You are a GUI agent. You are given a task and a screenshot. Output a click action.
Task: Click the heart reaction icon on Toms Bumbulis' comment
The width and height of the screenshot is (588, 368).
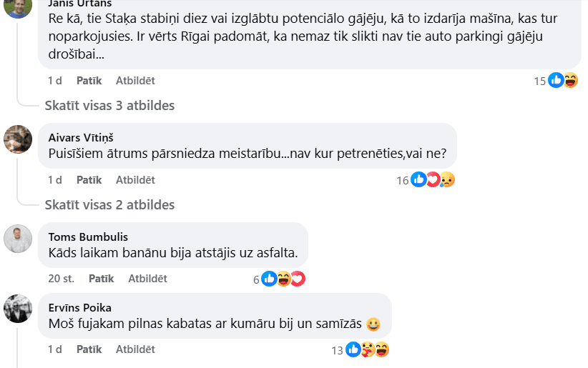click(298, 279)
